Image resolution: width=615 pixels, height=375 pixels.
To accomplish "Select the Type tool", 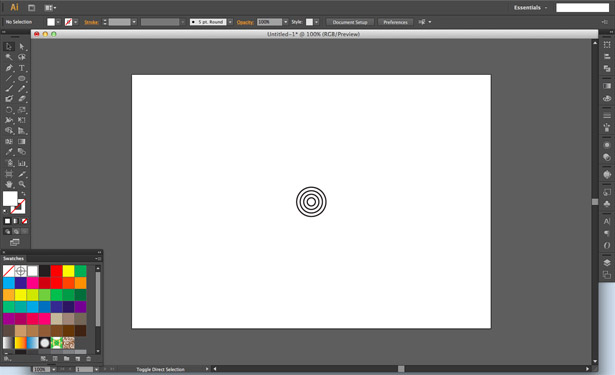I will point(22,68).
